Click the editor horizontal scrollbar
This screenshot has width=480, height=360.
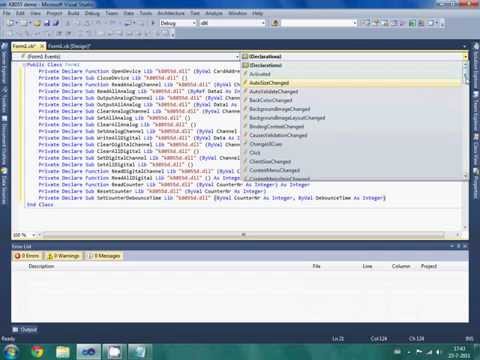[x=243, y=235]
